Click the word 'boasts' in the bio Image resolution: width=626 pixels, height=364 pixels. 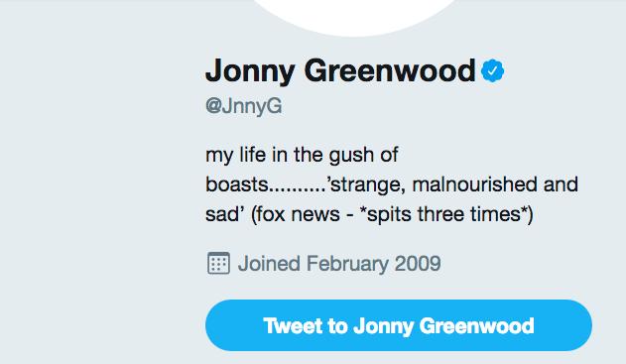237,184
